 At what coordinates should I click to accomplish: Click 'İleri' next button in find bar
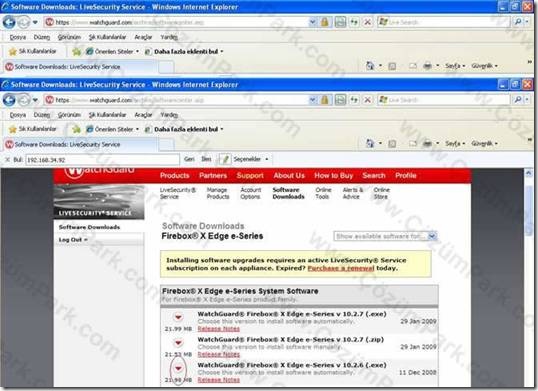coord(206,159)
